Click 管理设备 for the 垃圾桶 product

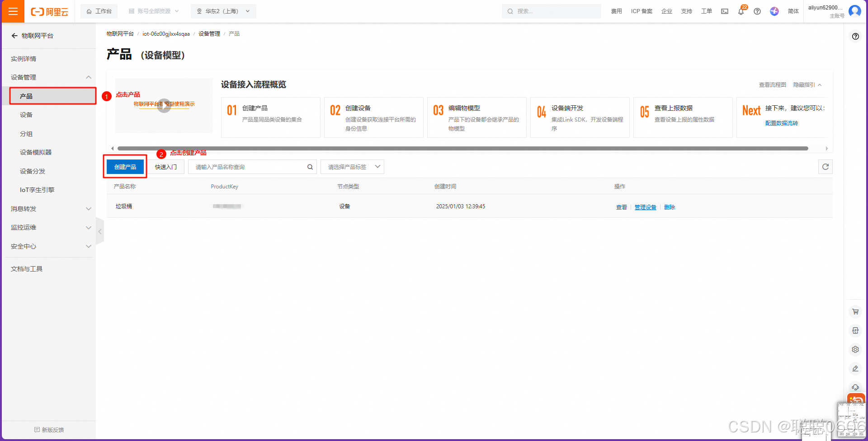(x=646, y=207)
